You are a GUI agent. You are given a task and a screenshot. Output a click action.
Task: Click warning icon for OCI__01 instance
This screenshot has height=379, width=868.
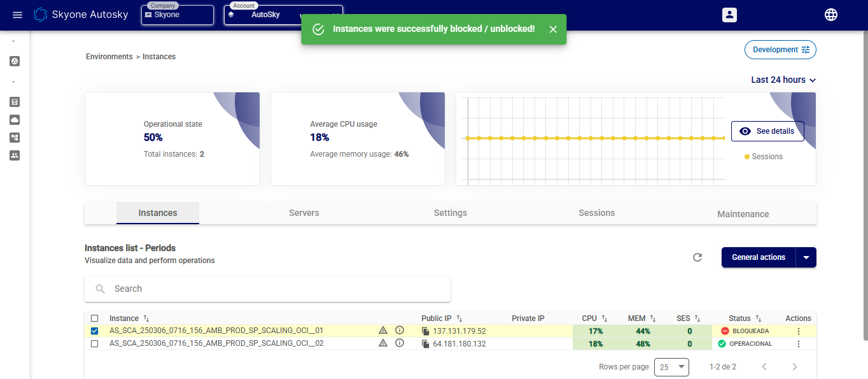pos(383,331)
